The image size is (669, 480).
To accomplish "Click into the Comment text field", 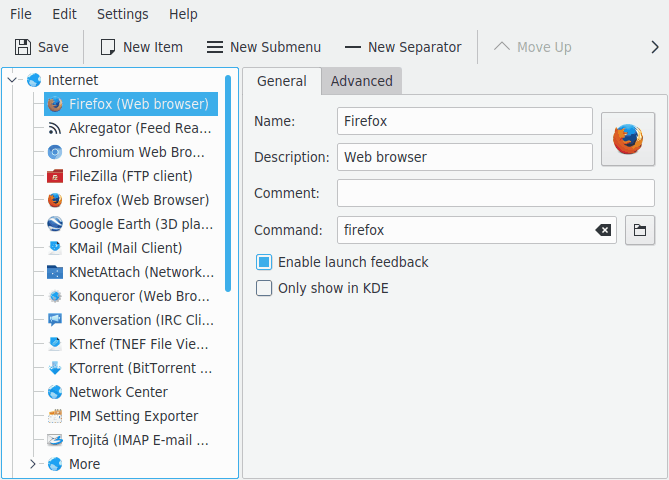I will (x=495, y=193).
